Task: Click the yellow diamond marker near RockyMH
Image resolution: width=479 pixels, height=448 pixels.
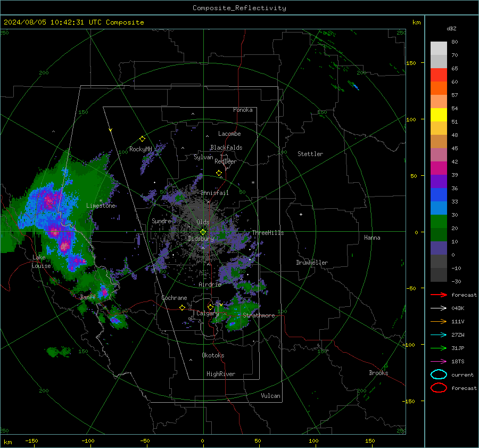Action: pos(142,139)
